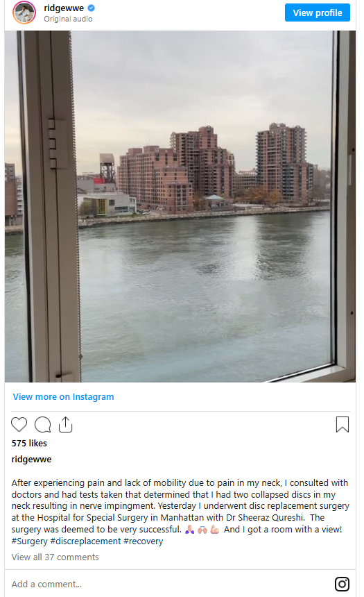The width and height of the screenshot is (364, 597).
Task: Expand View all 37 comments
Action: click(x=55, y=557)
